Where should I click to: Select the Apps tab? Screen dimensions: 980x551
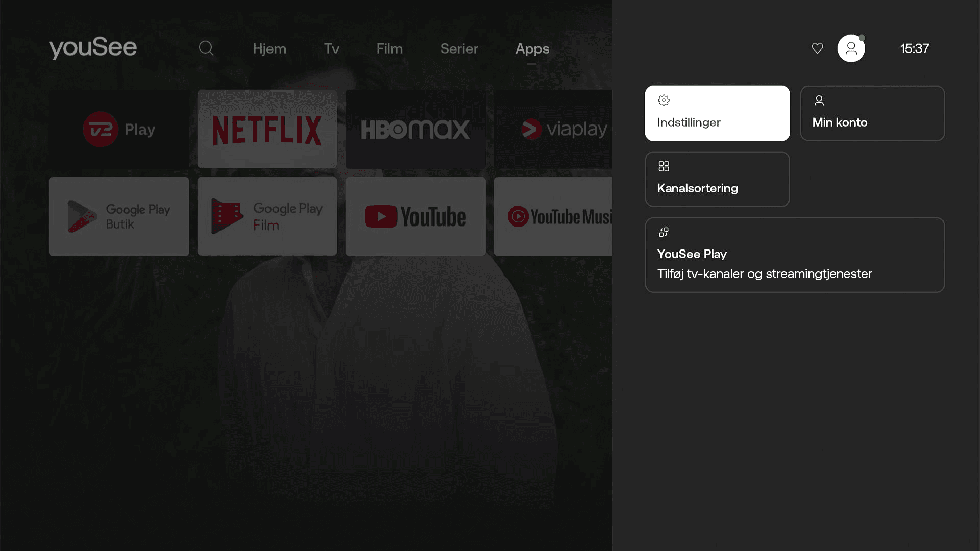tap(532, 49)
